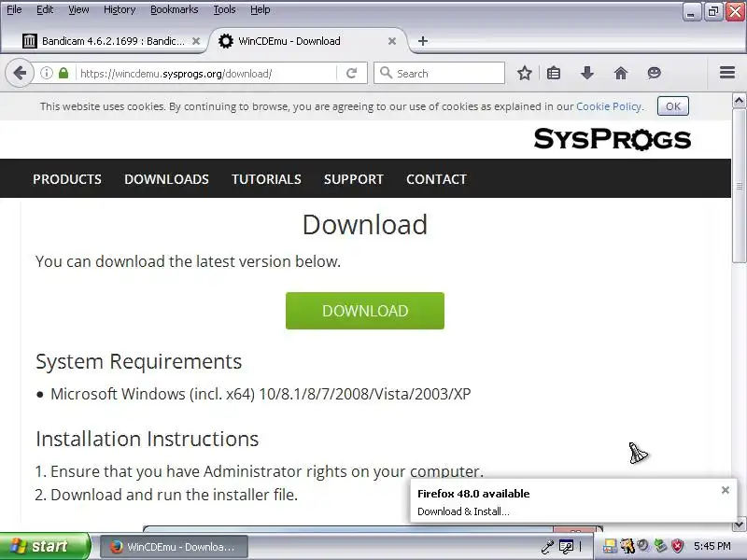Click the Microsoft Windows requirements line
747x560 pixels.
261,394
